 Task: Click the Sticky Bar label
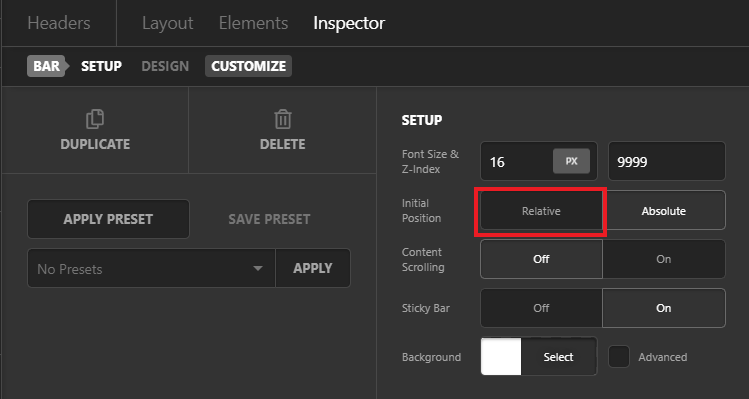point(426,308)
